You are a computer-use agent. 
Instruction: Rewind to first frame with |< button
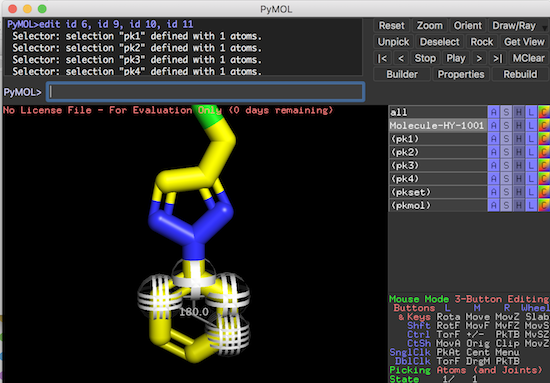(x=382, y=58)
